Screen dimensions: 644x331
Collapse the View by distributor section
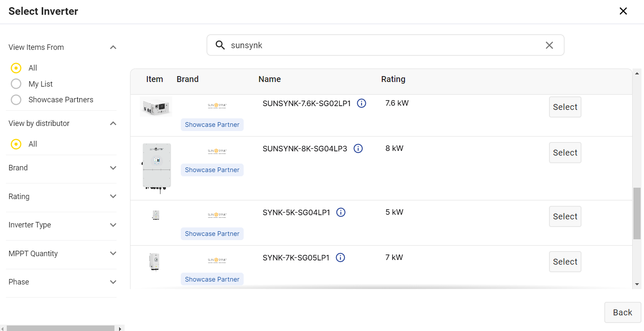click(x=113, y=123)
